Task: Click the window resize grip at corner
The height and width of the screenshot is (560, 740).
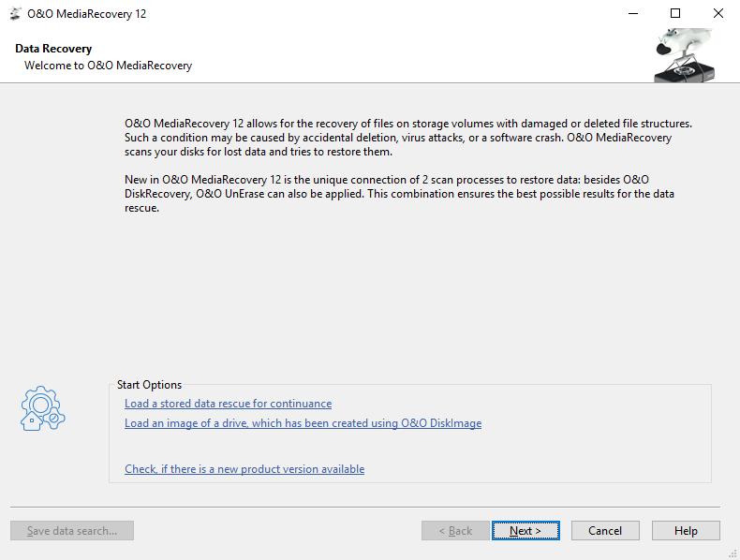Action: [733, 553]
